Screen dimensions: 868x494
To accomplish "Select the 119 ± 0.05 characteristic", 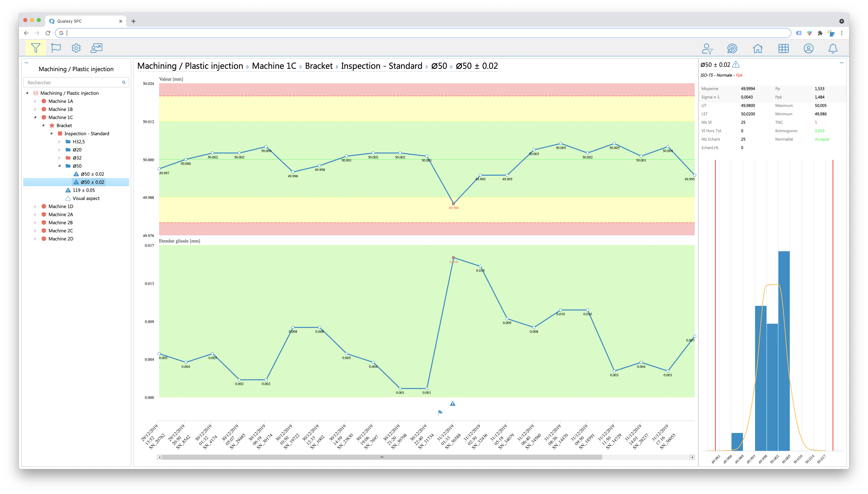I will point(83,190).
